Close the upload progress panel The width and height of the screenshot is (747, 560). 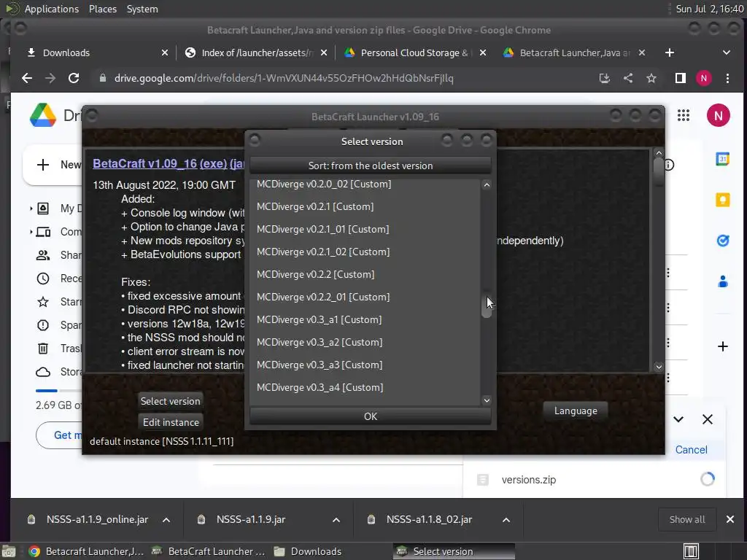coord(708,419)
